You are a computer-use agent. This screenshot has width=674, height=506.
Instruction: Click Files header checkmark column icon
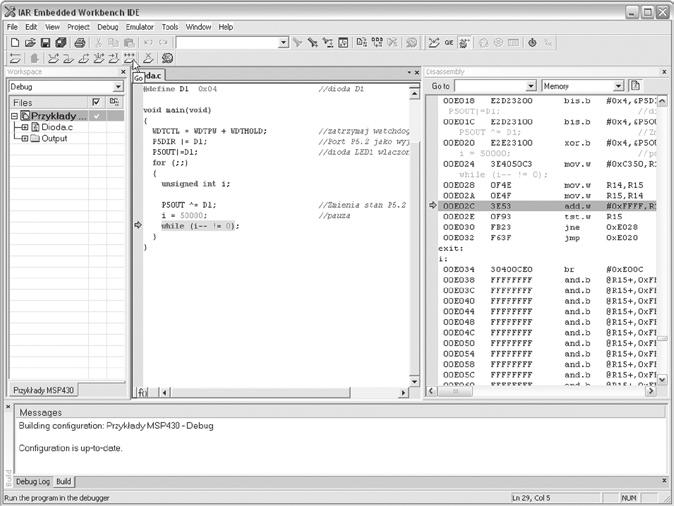pyautogui.click(x=96, y=102)
